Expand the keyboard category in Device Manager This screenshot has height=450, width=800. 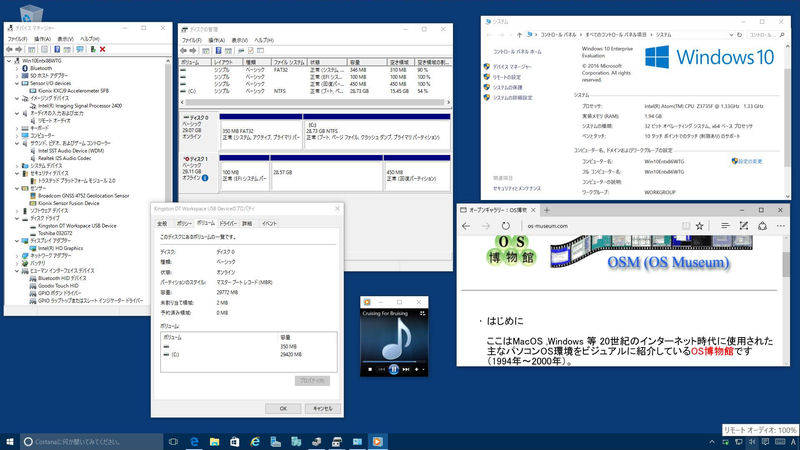17,128
